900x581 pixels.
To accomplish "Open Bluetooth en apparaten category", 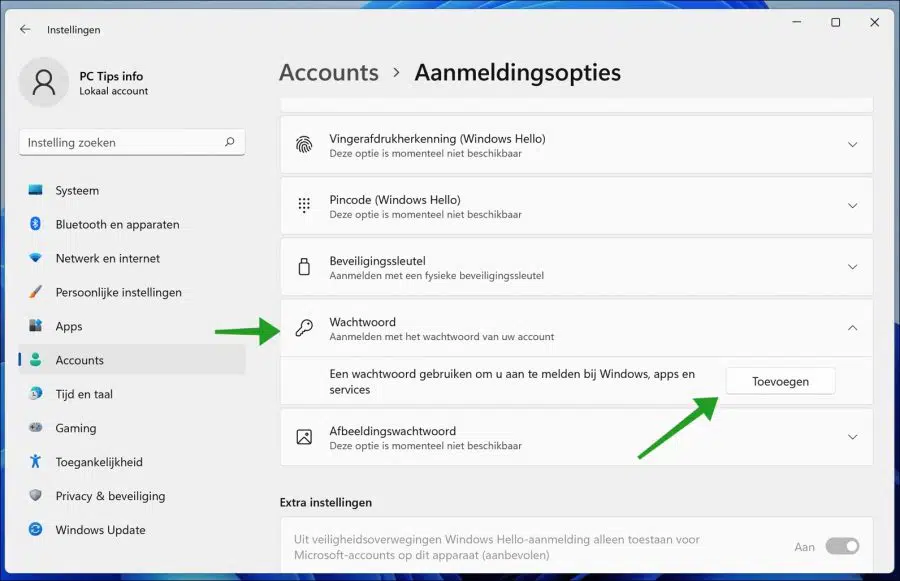I will tap(132, 224).
